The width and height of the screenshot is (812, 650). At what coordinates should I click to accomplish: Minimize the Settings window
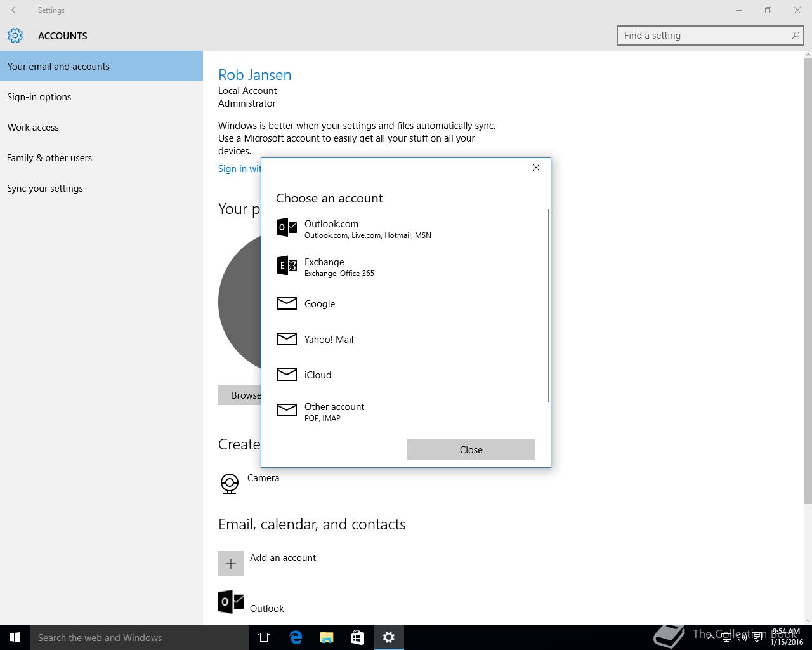tap(739, 10)
